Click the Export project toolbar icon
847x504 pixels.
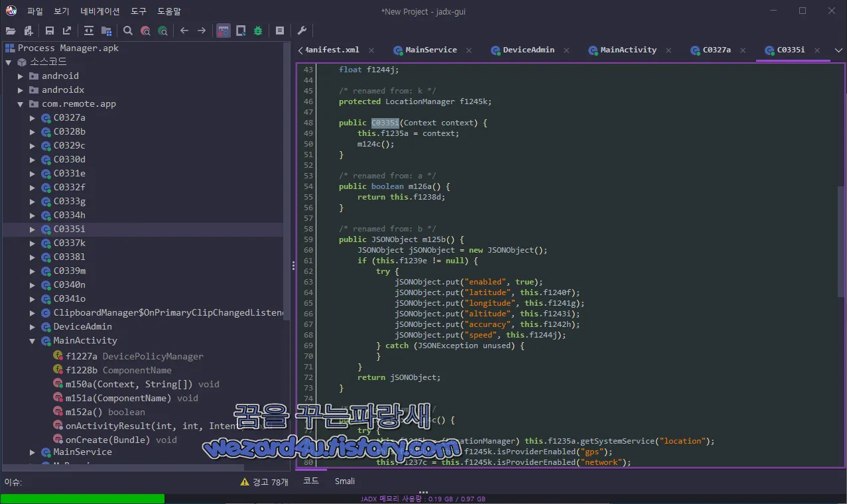[x=67, y=31]
